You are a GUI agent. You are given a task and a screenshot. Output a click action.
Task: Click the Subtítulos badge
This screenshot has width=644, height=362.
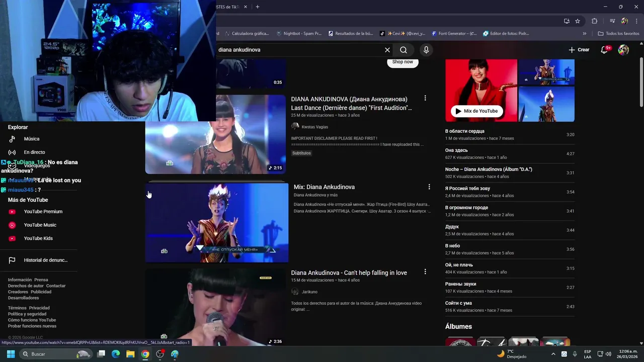pos(302,153)
